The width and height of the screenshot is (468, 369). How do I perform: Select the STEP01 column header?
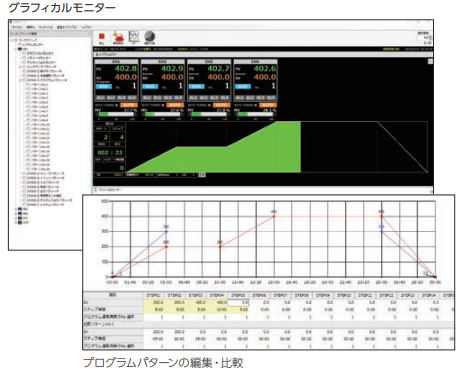click(x=154, y=295)
